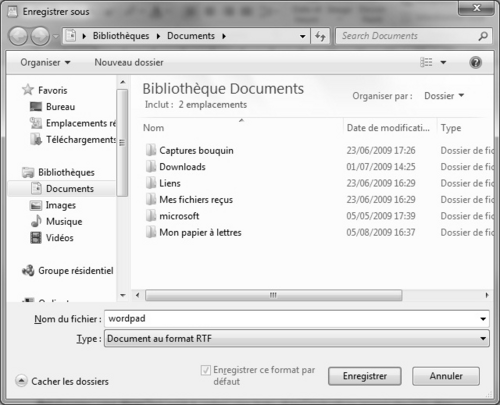Toggle 'Enregistrer ce format par défaut' checkbox
Viewport: 500px width, 405px height.
pos(205,370)
